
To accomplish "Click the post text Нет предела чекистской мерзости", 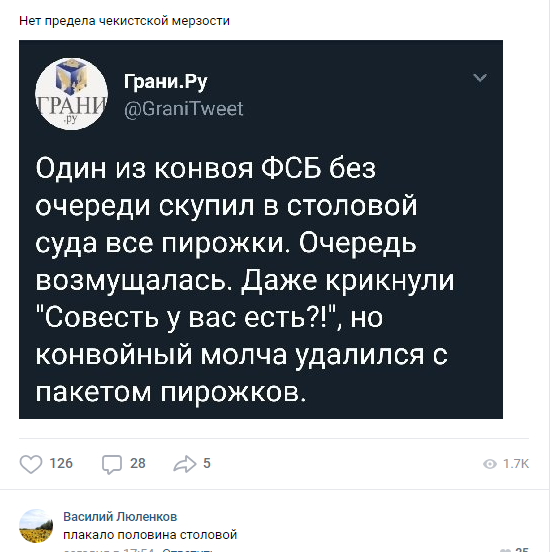I will click(124, 21).
